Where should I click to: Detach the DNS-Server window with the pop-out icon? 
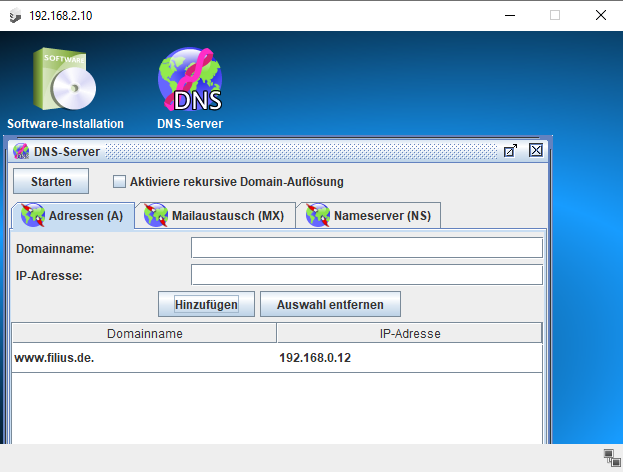(510, 151)
